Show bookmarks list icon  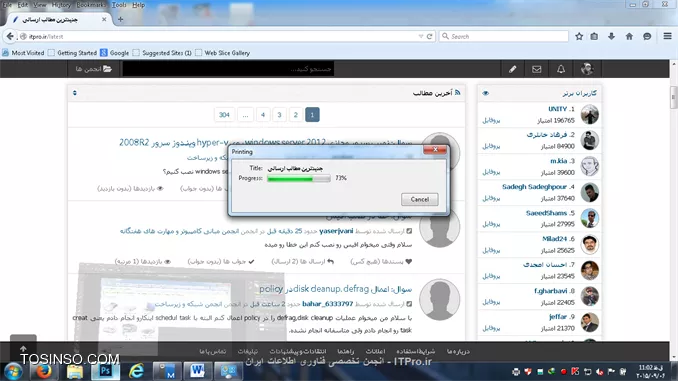click(x=595, y=36)
